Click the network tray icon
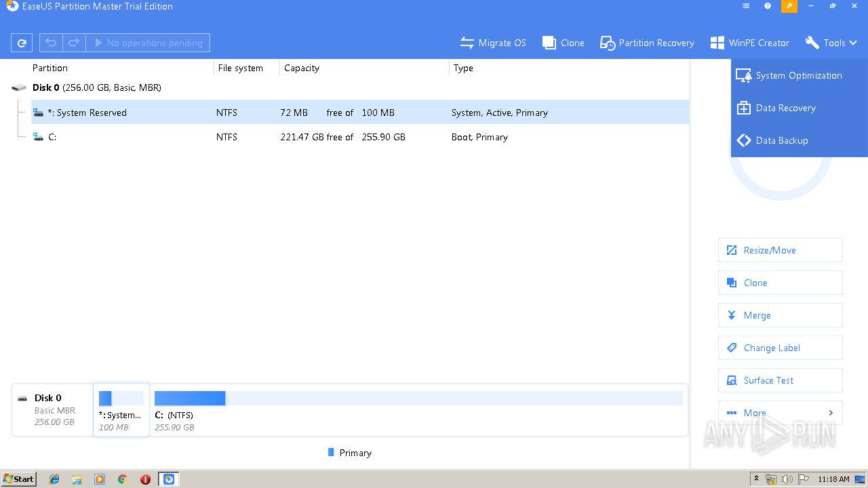This screenshot has width=868, height=488. [771, 479]
